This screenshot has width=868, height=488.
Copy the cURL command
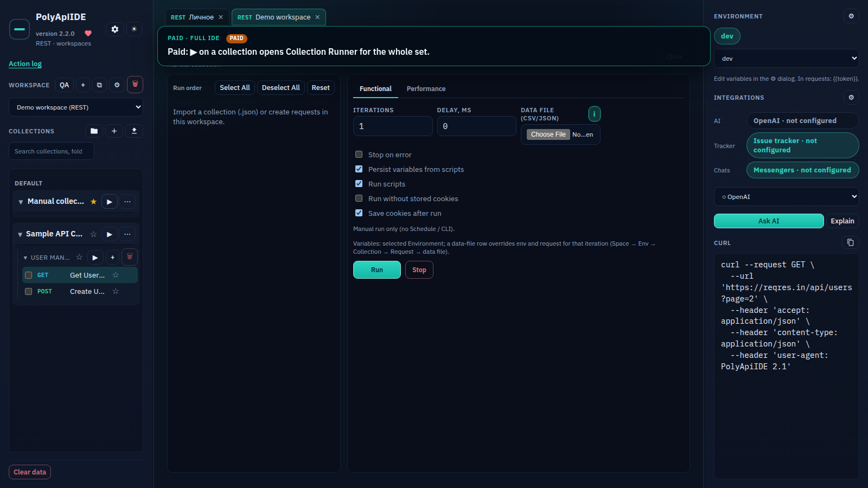(851, 242)
